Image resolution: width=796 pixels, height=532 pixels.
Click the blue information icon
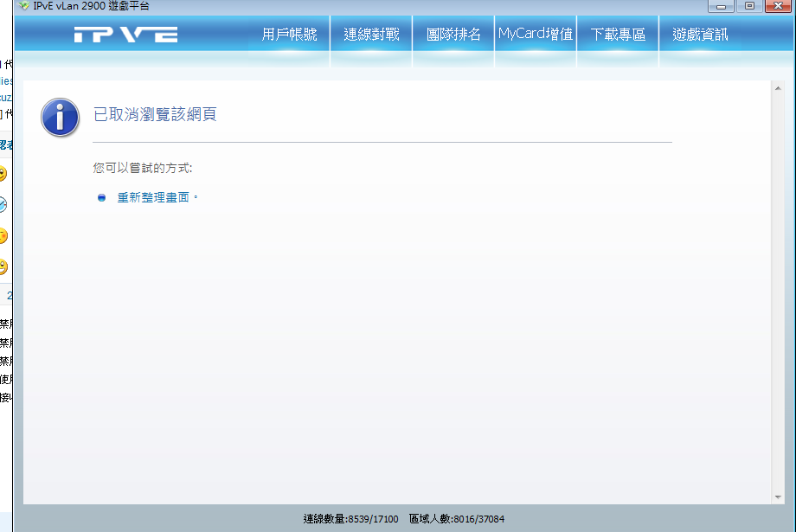[x=60, y=117]
